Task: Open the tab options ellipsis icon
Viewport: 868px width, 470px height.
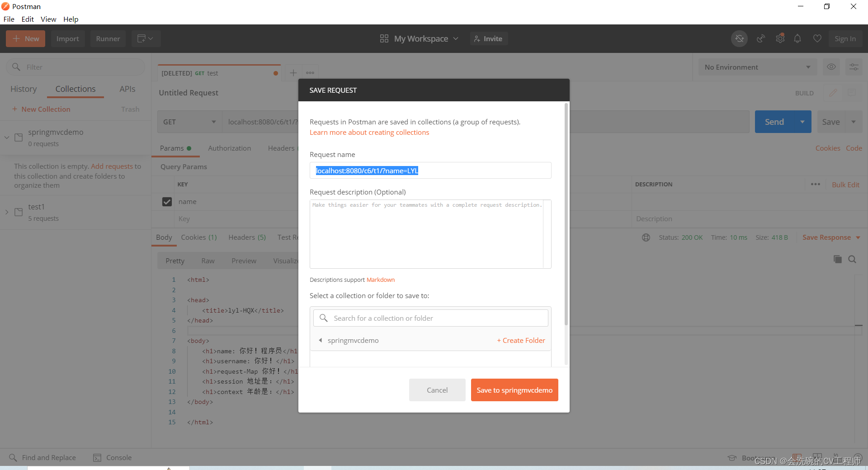Action: coord(310,73)
